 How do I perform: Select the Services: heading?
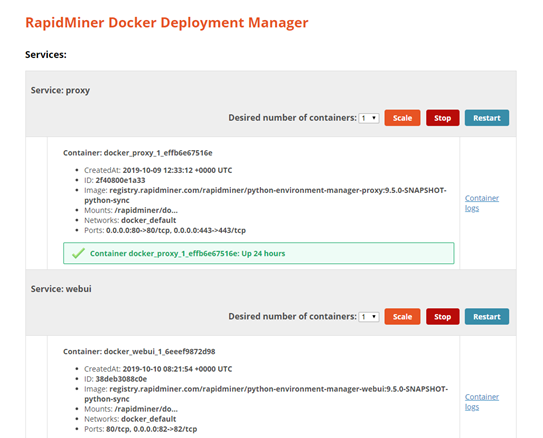pos(46,55)
